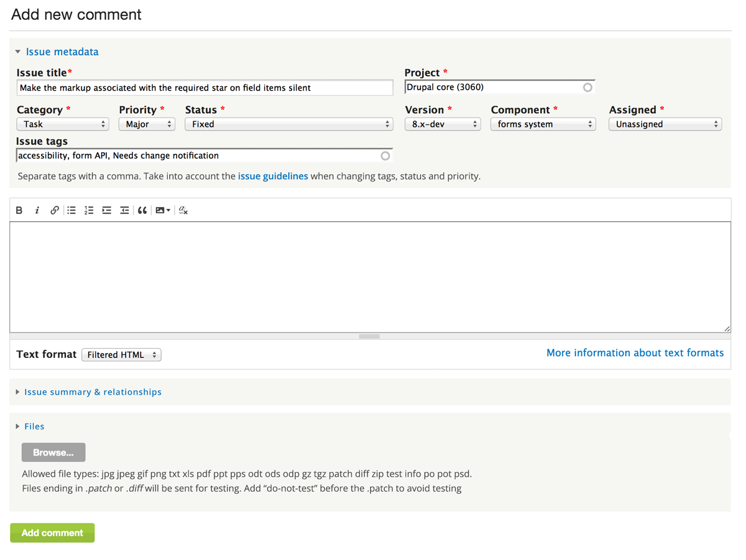Open the Category dropdown set to Task
This screenshot has width=746, height=560.
[x=62, y=124]
